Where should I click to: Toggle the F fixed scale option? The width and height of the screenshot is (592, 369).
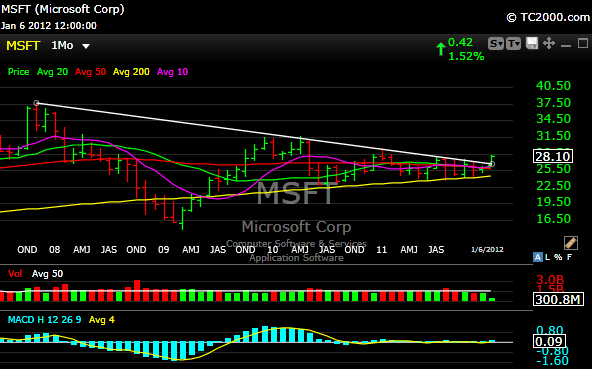[569, 257]
